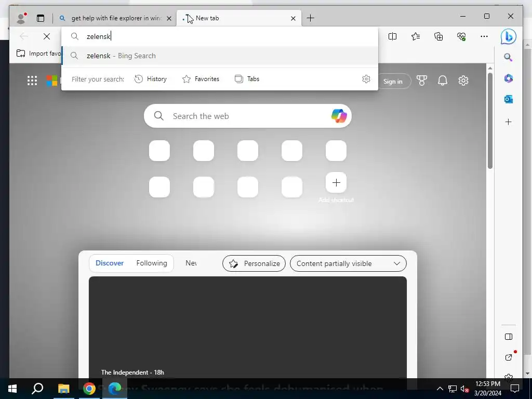The height and width of the screenshot is (399, 532).
Task: Toggle split screen view icon
Action: point(392,36)
